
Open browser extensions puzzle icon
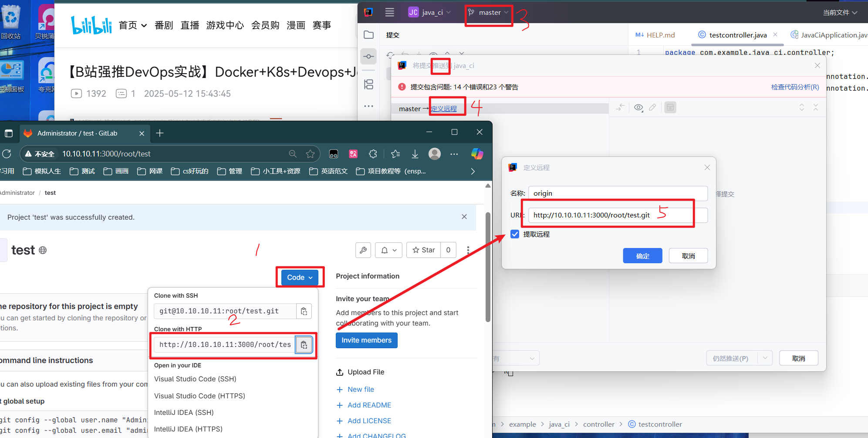tap(373, 154)
